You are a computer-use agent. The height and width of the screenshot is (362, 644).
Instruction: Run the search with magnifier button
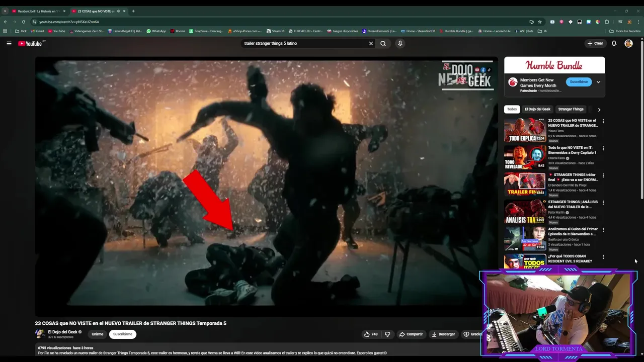(383, 43)
